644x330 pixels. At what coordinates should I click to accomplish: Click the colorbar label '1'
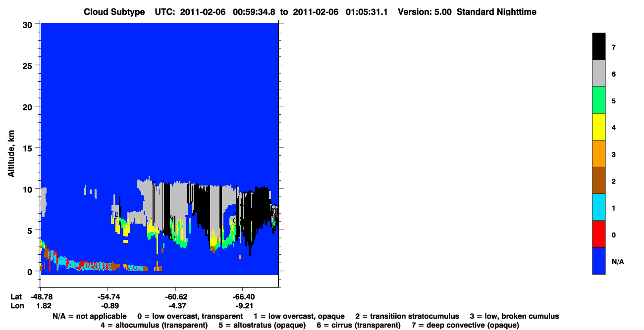(x=614, y=208)
